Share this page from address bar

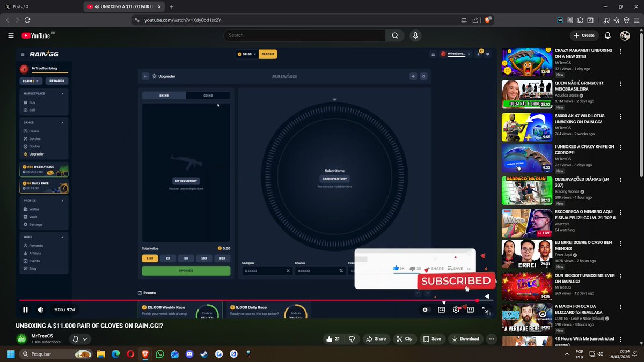pos(475,20)
